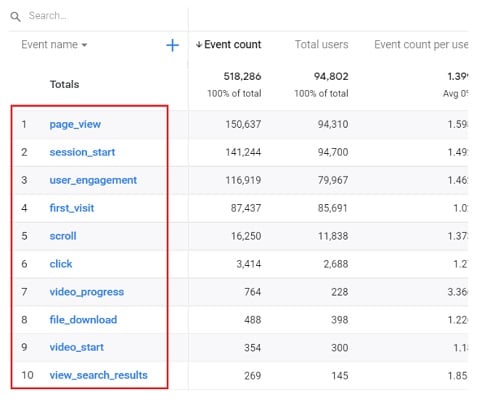Select the page_view count cell 150,637
The width and height of the screenshot is (482, 400).
pyautogui.click(x=243, y=124)
